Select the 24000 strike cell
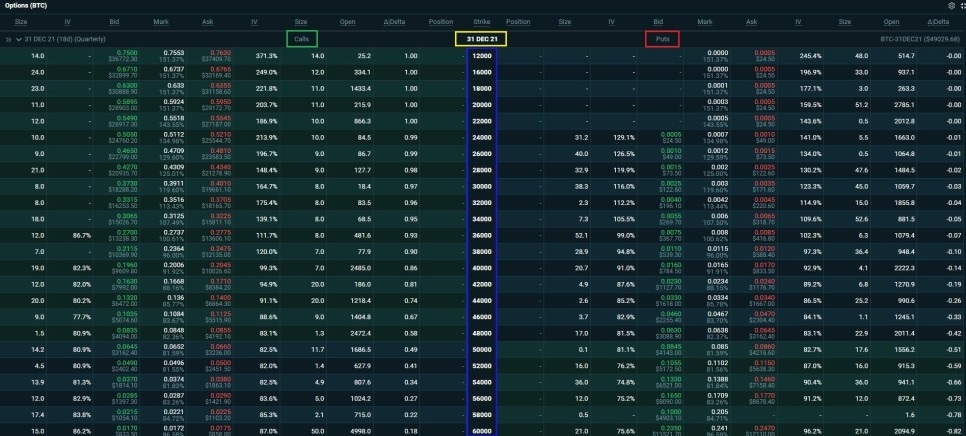 coord(482,137)
